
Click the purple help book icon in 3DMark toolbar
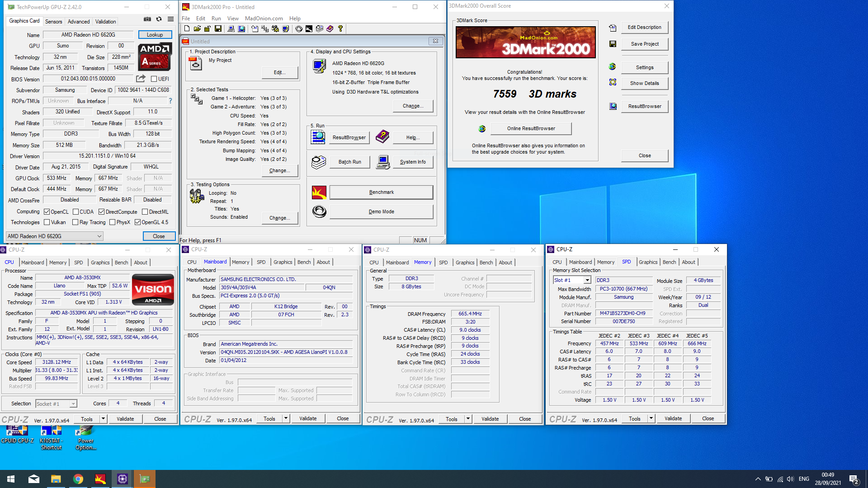[x=330, y=29]
